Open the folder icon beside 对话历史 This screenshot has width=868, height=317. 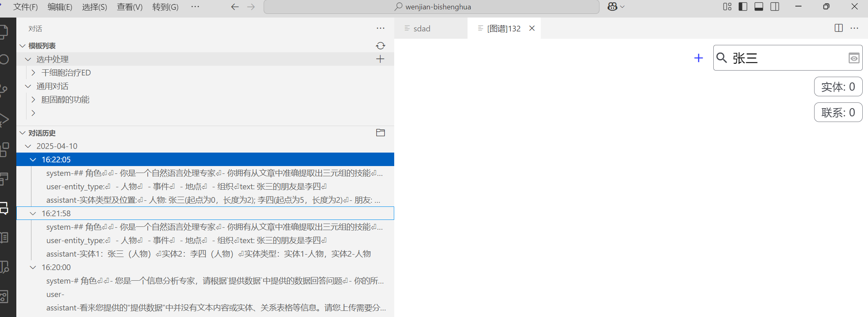coord(380,133)
